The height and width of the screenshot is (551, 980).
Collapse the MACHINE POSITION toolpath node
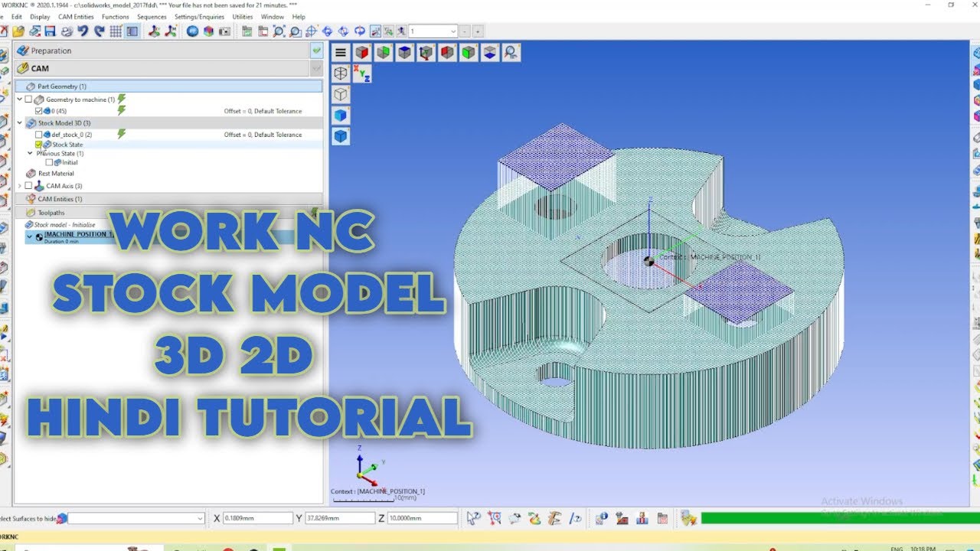tap(29, 236)
